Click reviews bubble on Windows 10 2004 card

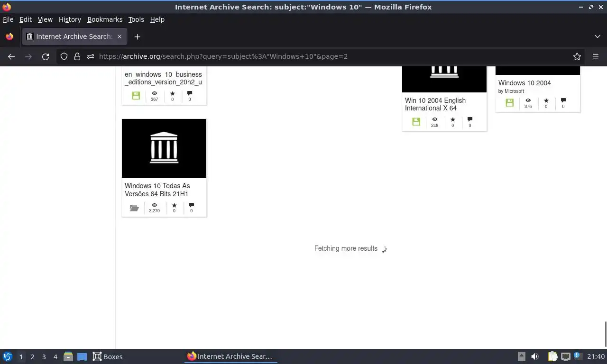[x=563, y=100]
